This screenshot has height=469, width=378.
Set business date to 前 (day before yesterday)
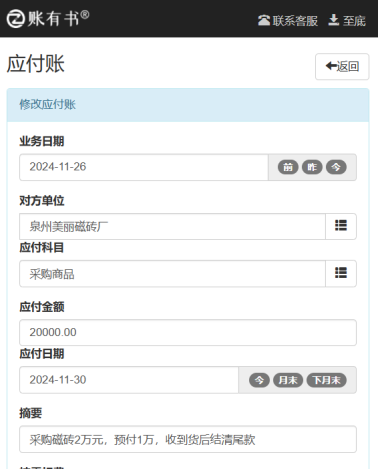click(x=288, y=167)
